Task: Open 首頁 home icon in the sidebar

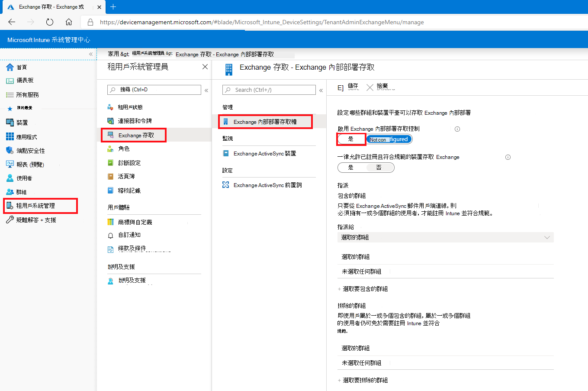Action: pos(10,67)
